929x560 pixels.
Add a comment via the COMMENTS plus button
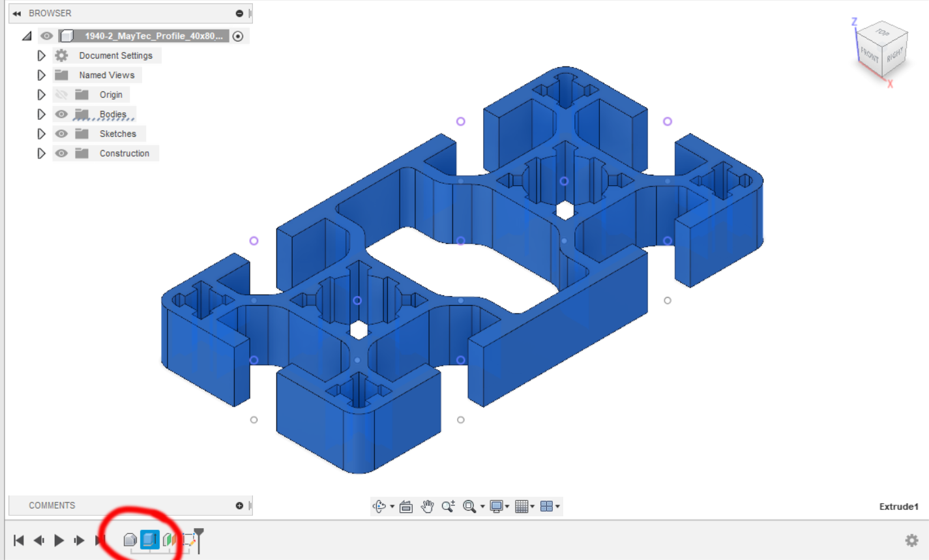(240, 505)
